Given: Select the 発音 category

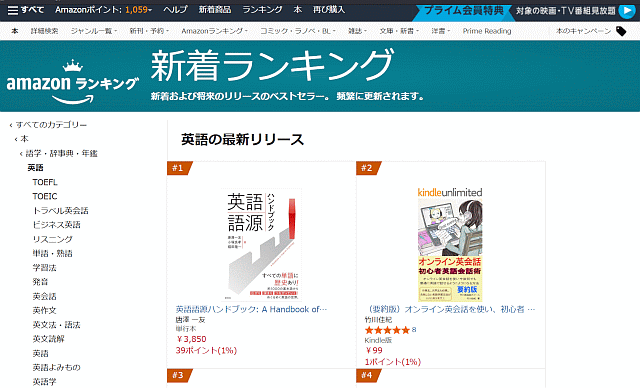Looking at the screenshot, I should tap(40, 282).
